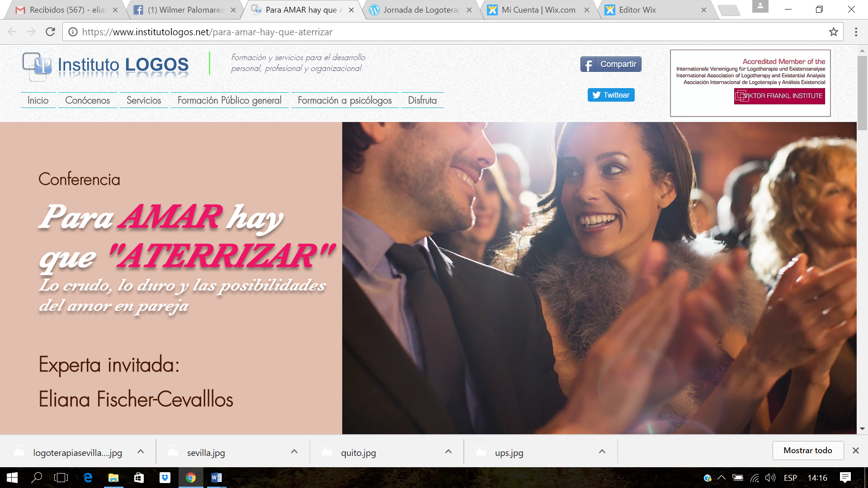The width and height of the screenshot is (868, 488).
Task: Switch input language from ESP
Action: click(x=790, y=478)
